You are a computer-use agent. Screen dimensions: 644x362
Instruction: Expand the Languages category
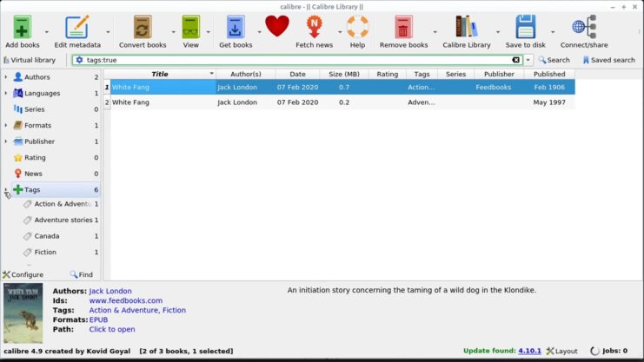pos(6,93)
